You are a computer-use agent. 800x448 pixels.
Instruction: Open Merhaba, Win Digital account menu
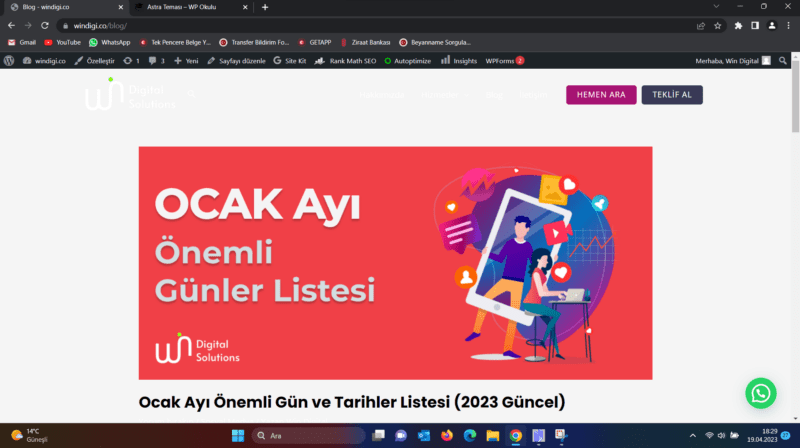click(733, 61)
